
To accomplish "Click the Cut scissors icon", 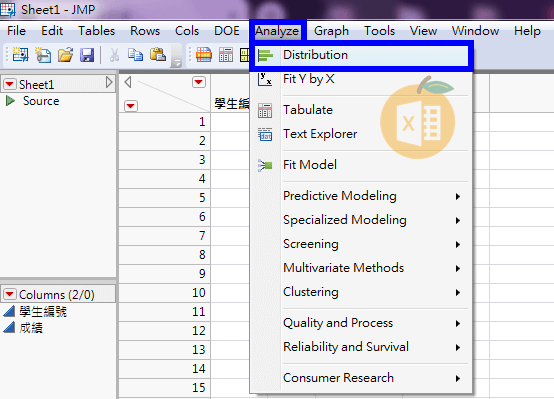I will pyautogui.click(x=114, y=55).
